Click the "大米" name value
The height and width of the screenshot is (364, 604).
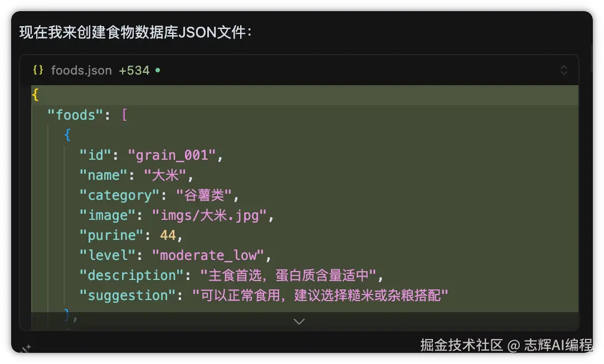click(x=165, y=175)
